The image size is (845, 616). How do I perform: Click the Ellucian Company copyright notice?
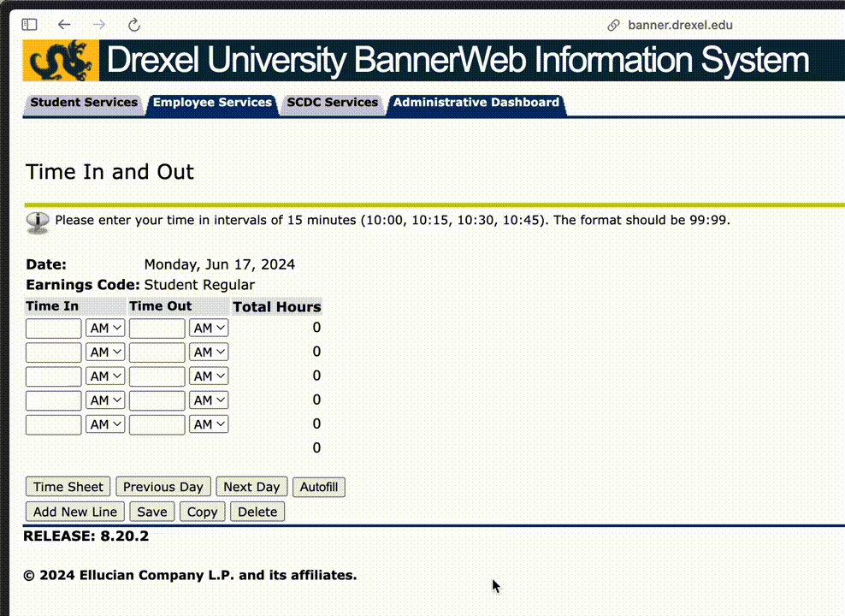(x=190, y=575)
